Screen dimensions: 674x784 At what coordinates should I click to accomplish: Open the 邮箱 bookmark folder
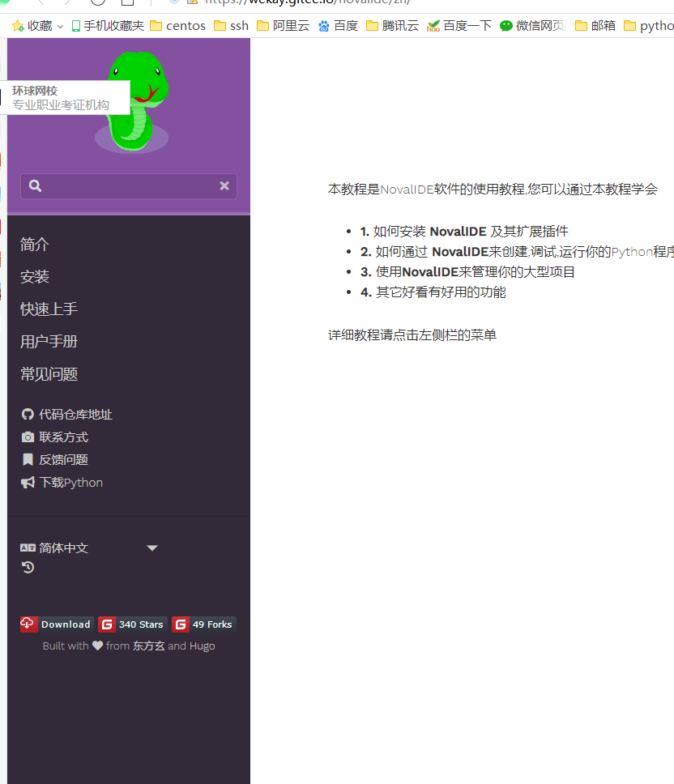(595, 25)
